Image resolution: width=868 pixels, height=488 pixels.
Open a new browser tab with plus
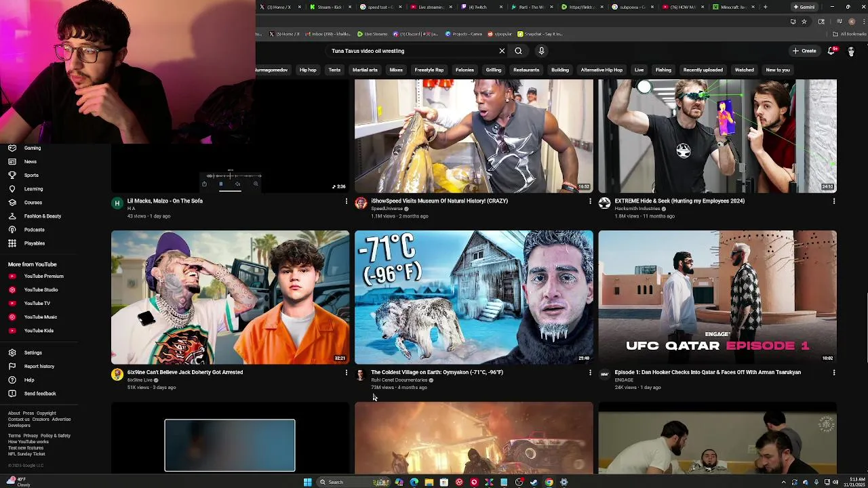pos(765,7)
